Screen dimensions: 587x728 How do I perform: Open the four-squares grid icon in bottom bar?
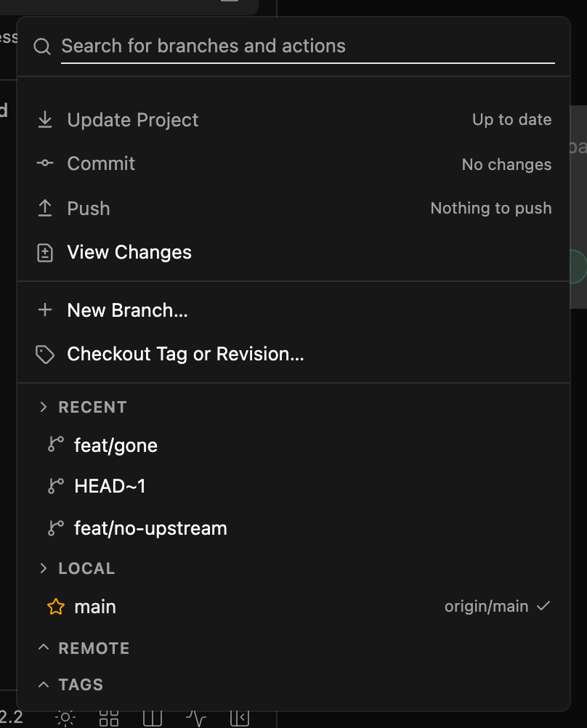pos(109,718)
